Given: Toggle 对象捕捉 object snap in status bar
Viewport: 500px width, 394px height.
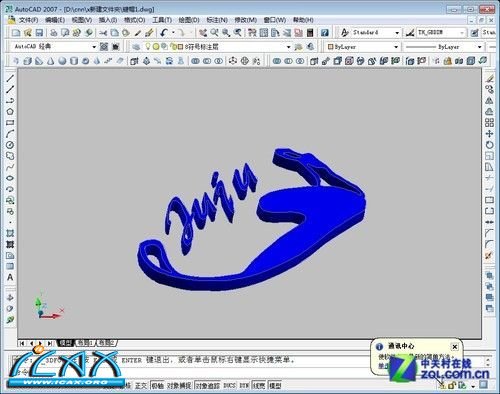Looking at the screenshot, I should (x=179, y=386).
